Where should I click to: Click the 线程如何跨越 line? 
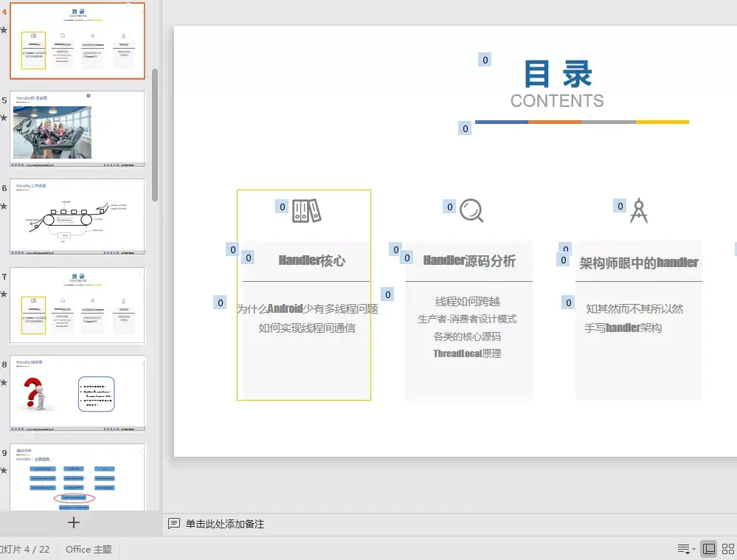click(467, 301)
